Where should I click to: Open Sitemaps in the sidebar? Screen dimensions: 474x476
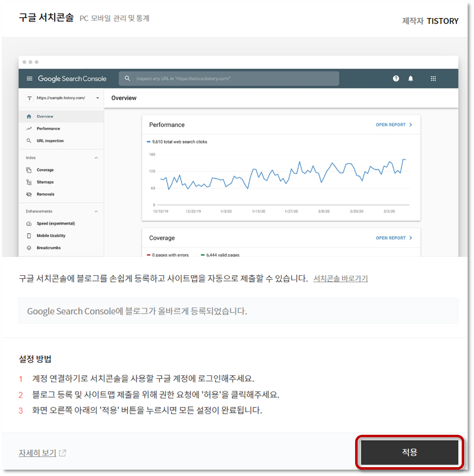click(x=61, y=182)
